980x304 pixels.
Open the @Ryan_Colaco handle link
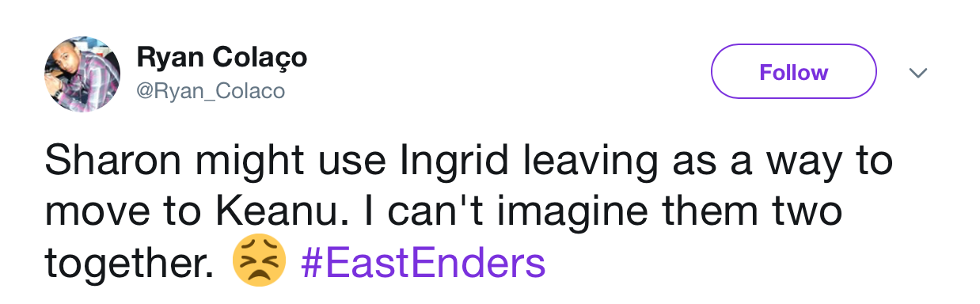pos(211,92)
